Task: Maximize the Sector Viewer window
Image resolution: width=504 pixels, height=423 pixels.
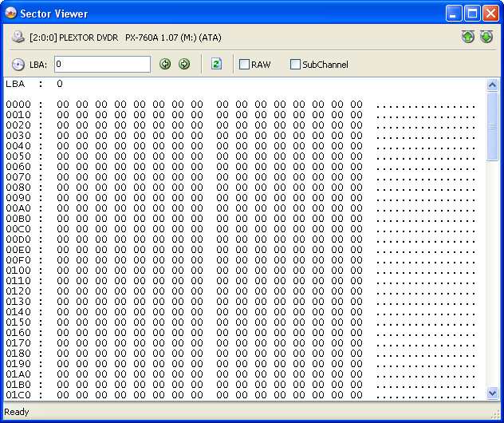Action: tap(472, 14)
